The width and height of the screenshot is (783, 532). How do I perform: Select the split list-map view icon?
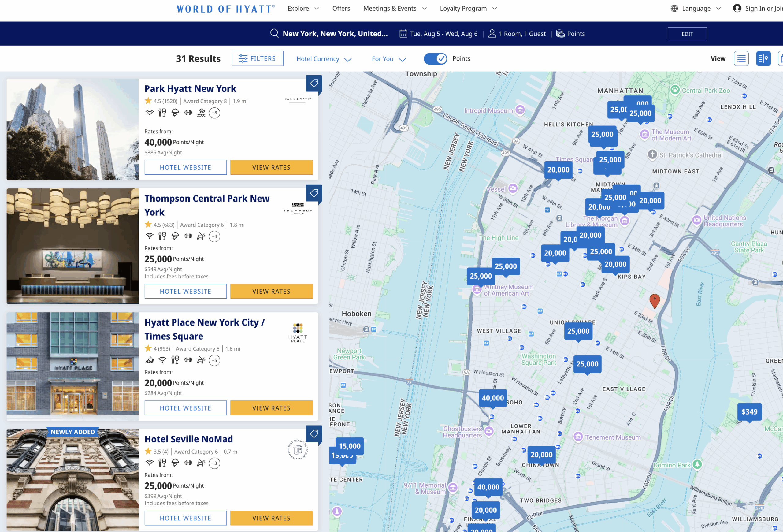763,59
